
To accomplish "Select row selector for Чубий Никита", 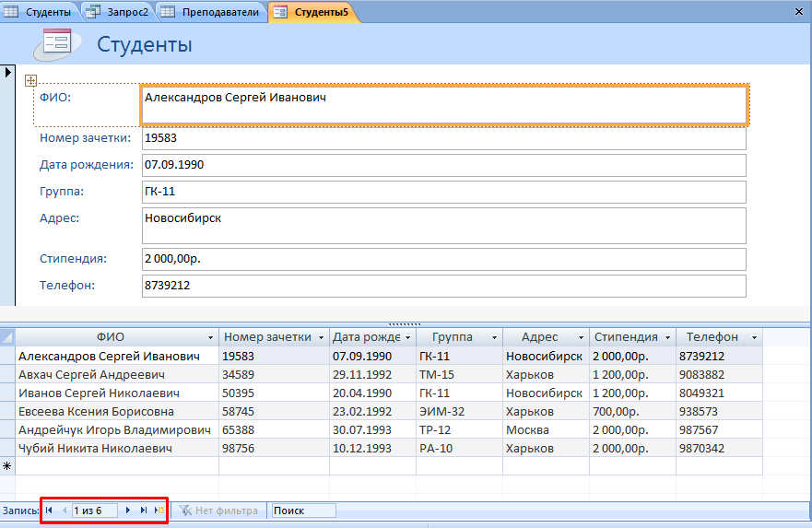I will (x=7, y=448).
